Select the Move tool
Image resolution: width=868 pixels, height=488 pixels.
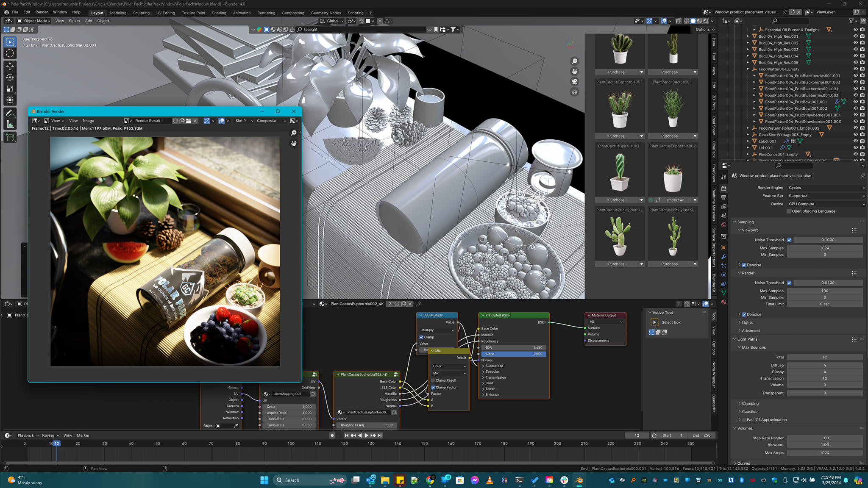pyautogui.click(x=10, y=66)
